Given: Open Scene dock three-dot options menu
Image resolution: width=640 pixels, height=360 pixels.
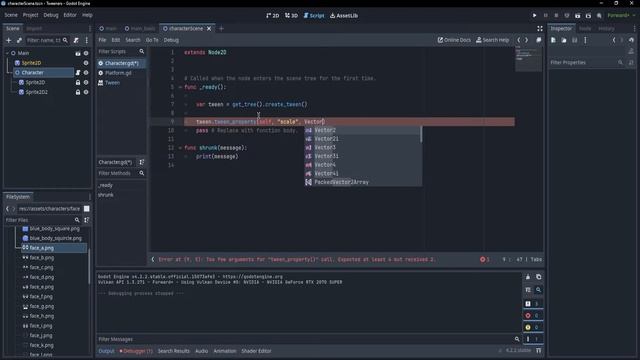Looking at the screenshot, I should point(87,40).
